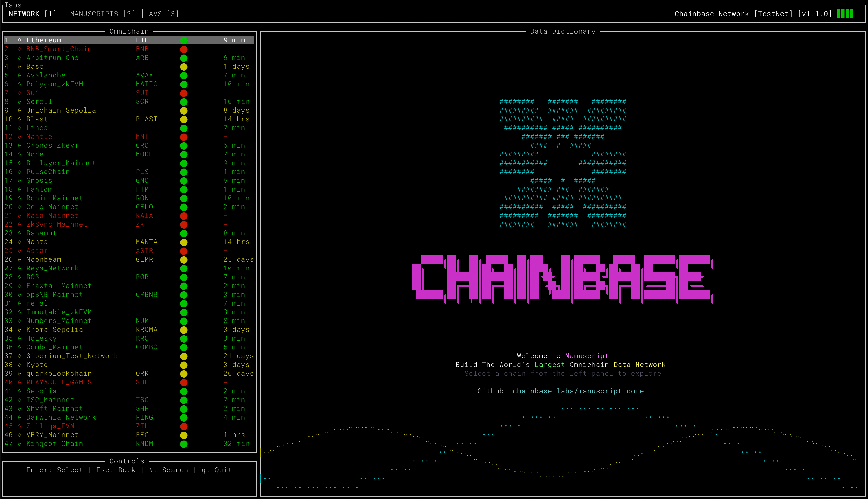Screen dimensions: 868x499
Task: Click the yellow status dot for Kroma_Sepolia
Action: (184, 330)
